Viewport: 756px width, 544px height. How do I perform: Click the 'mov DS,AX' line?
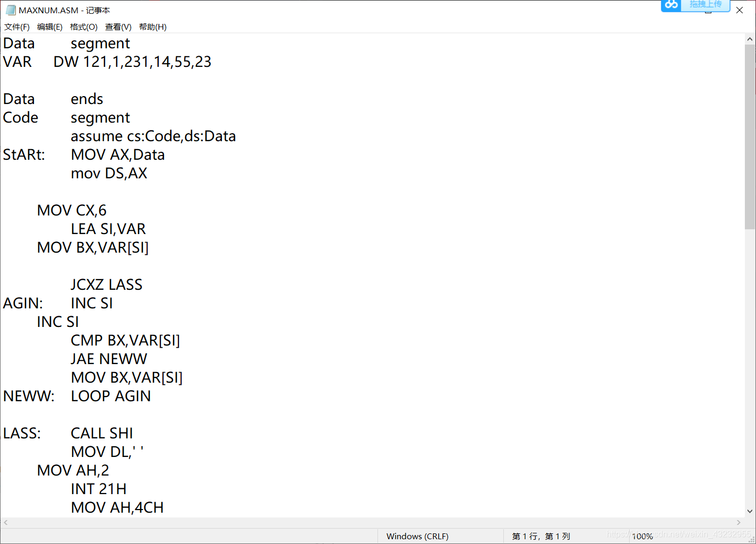pyautogui.click(x=109, y=174)
